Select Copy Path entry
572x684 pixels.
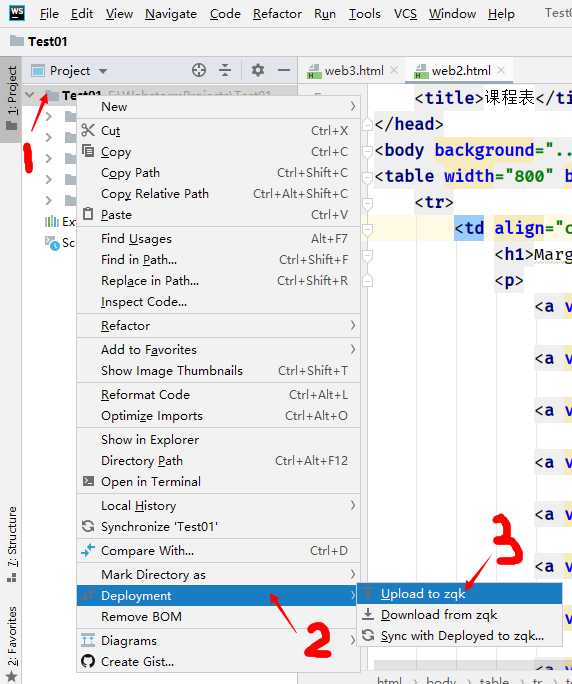click(x=218, y=172)
